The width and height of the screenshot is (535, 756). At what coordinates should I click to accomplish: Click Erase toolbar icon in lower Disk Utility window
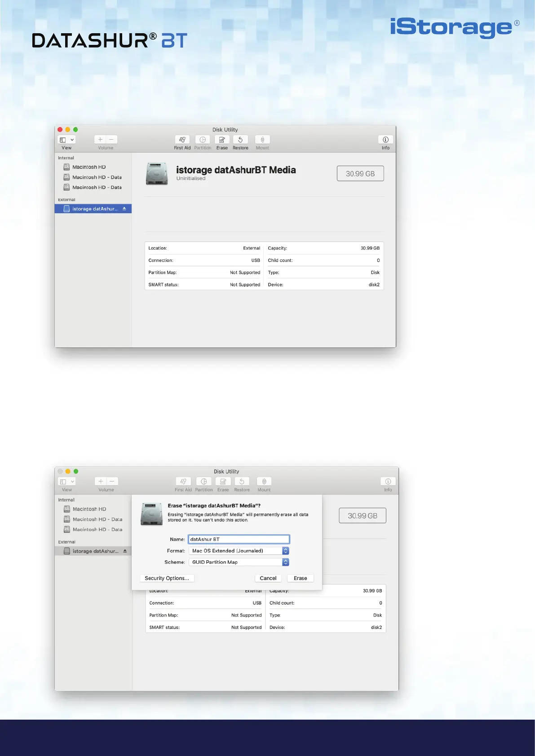pos(223,481)
